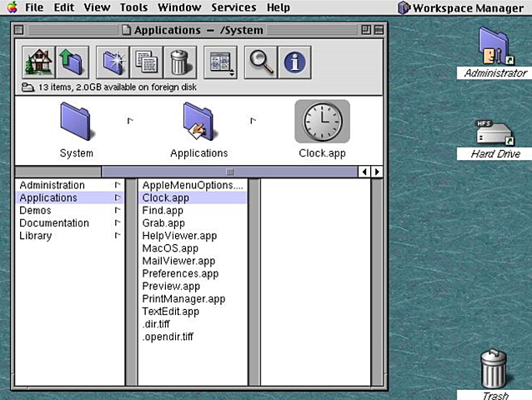Open the Hard Drive desktop icon

pyautogui.click(x=494, y=132)
